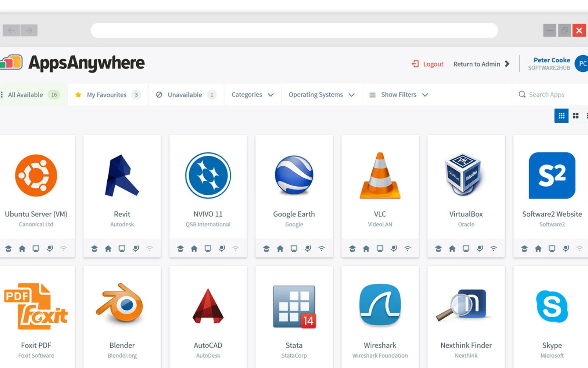
Task: Switch to the large grid view
Action: (x=576, y=116)
